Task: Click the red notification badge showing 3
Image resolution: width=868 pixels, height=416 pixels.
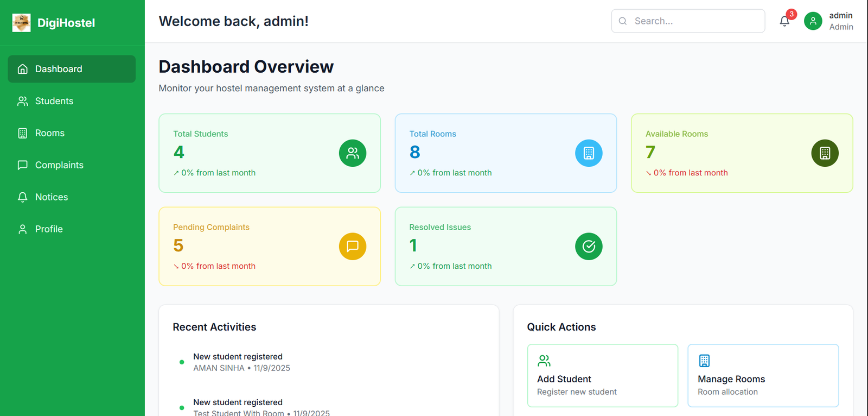Action: 792,14
